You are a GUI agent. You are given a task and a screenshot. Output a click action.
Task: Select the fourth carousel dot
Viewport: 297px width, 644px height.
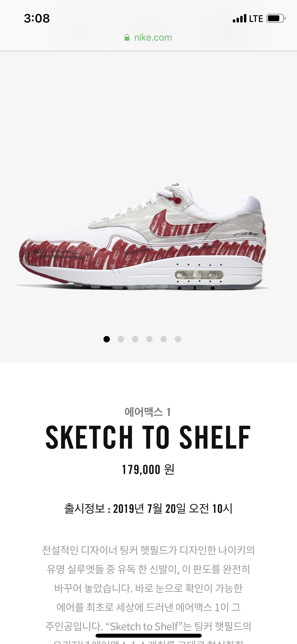(x=149, y=339)
